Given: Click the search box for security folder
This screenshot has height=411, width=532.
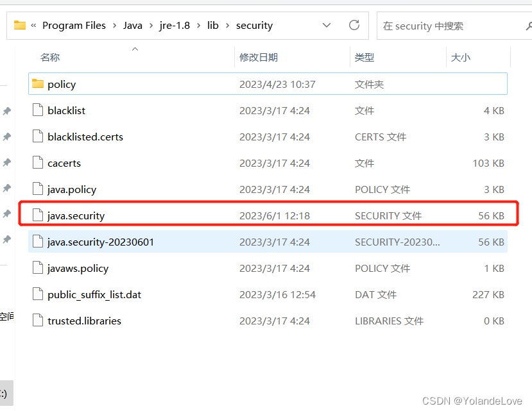Looking at the screenshot, I should tap(454, 26).
